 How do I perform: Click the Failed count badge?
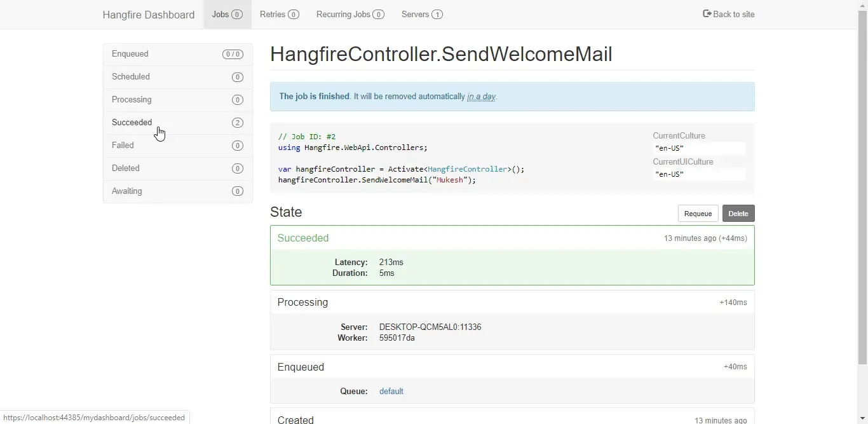238,146
